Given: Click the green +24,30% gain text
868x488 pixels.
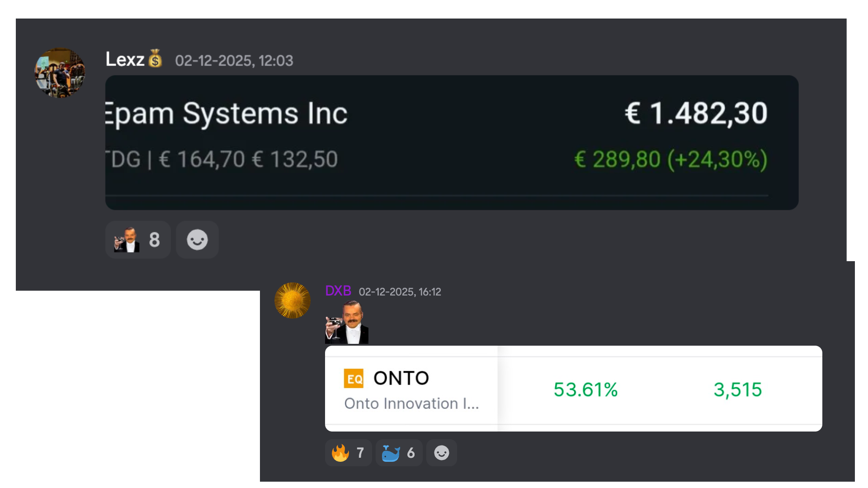Looking at the screenshot, I should pyautogui.click(x=717, y=160).
